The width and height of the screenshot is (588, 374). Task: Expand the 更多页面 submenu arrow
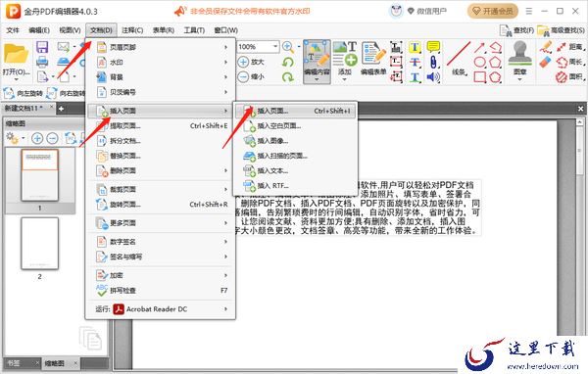225,223
